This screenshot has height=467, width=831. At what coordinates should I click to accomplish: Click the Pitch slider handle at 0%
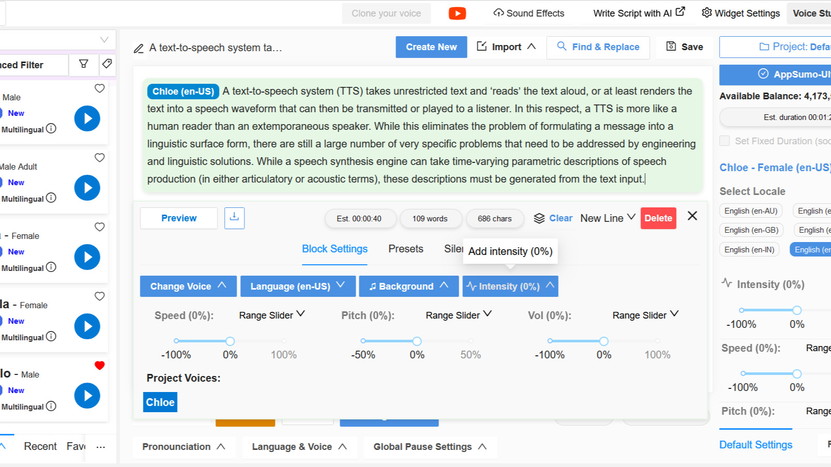[417, 341]
